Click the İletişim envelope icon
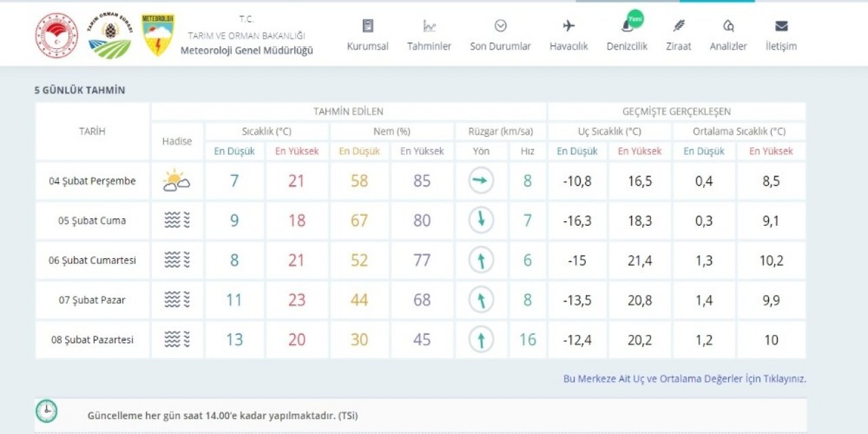 pos(781,26)
